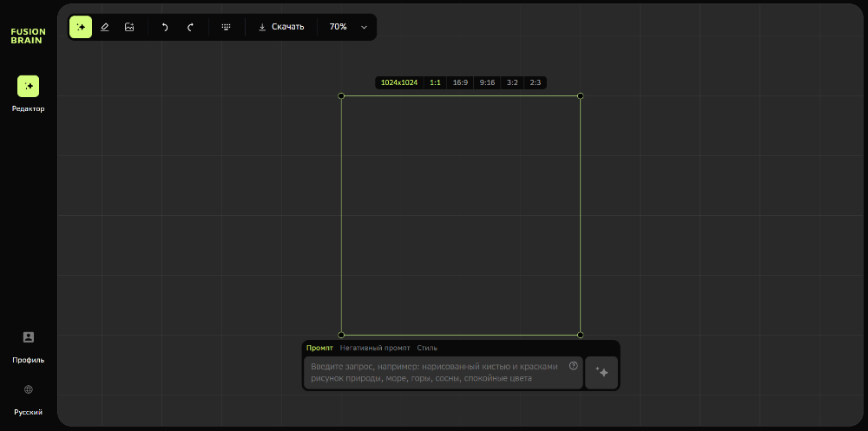Select the 1:1 aspect ratio

tap(435, 82)
